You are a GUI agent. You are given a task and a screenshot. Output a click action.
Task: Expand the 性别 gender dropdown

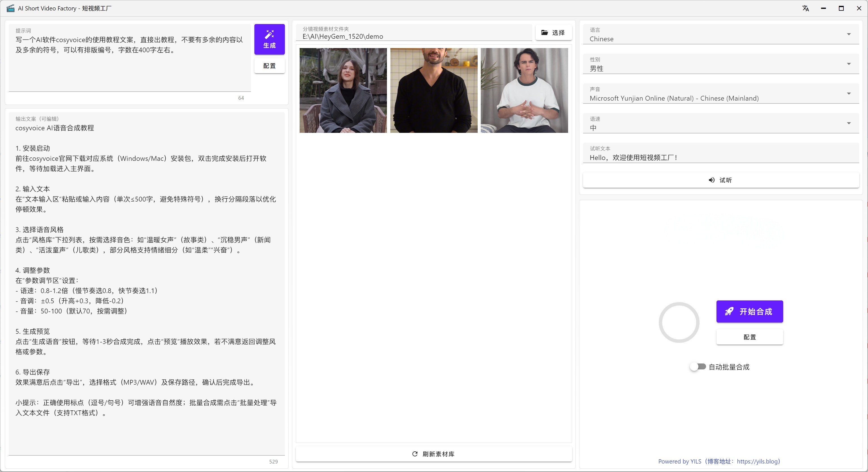pyautogui.click(x=720, y=64)
